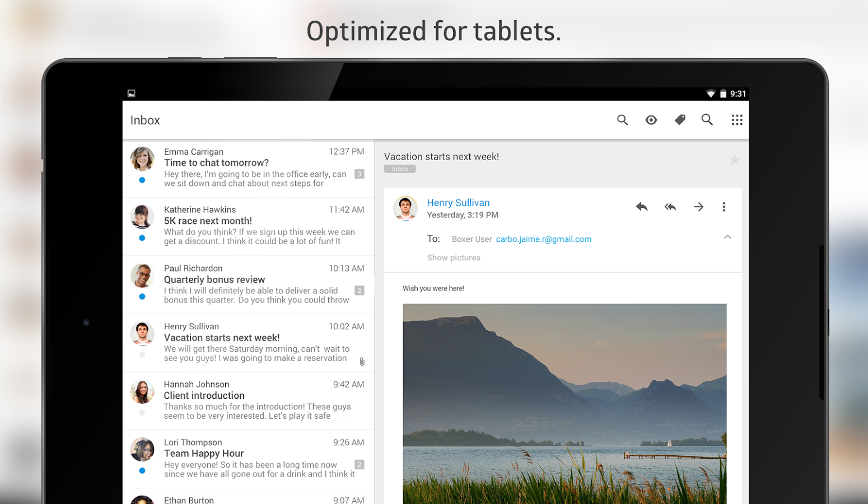Image resolution: width=868 pixels, height=504 pixels.
Task: Click the 12:37 PM timestamp
Action: (347, 152)
